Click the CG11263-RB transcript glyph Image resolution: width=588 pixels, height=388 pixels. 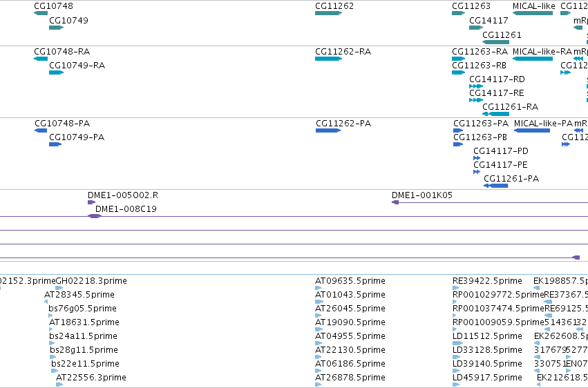pyautogui.click(x=458, y=72)
